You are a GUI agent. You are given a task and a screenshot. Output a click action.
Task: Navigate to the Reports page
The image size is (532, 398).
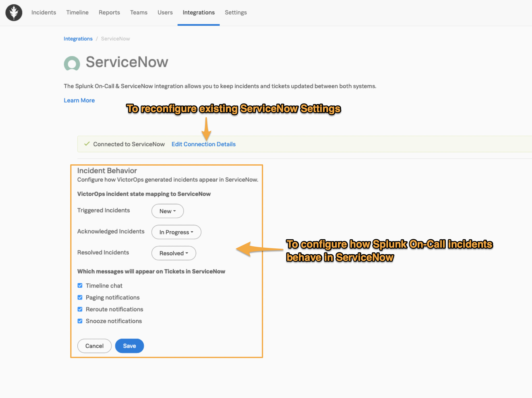(109, 12)
